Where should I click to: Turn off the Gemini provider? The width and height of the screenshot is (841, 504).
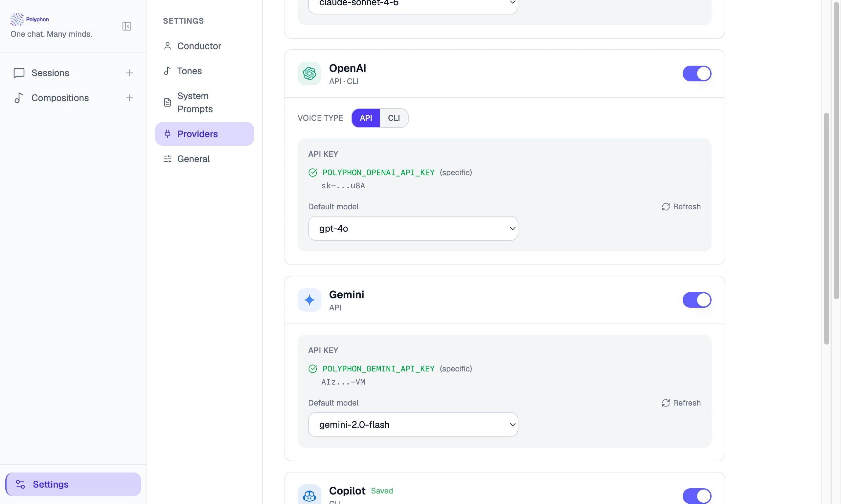tap(696, 300)
